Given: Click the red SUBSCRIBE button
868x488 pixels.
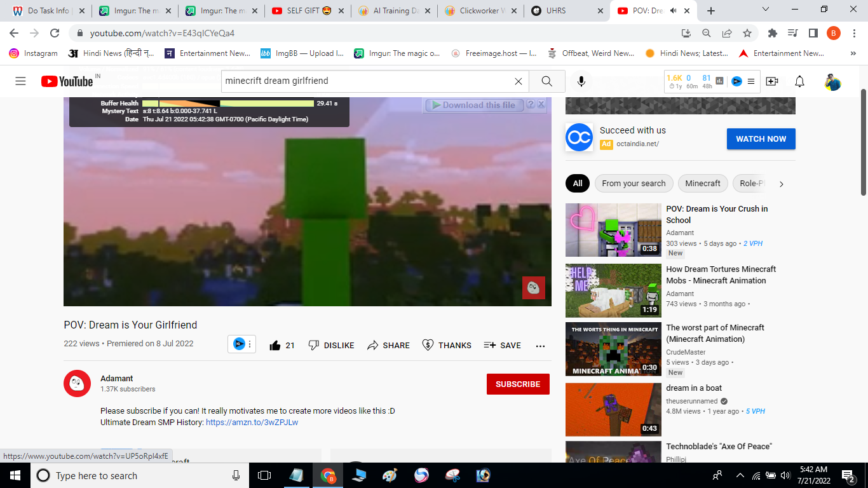Looking at the screenshot, I should tap(518, 384).
